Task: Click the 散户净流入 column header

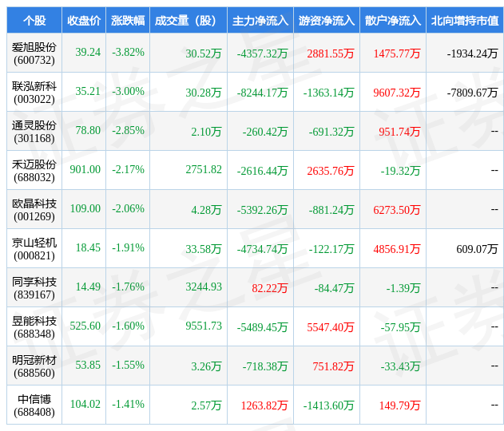Action: pos(393,21)
